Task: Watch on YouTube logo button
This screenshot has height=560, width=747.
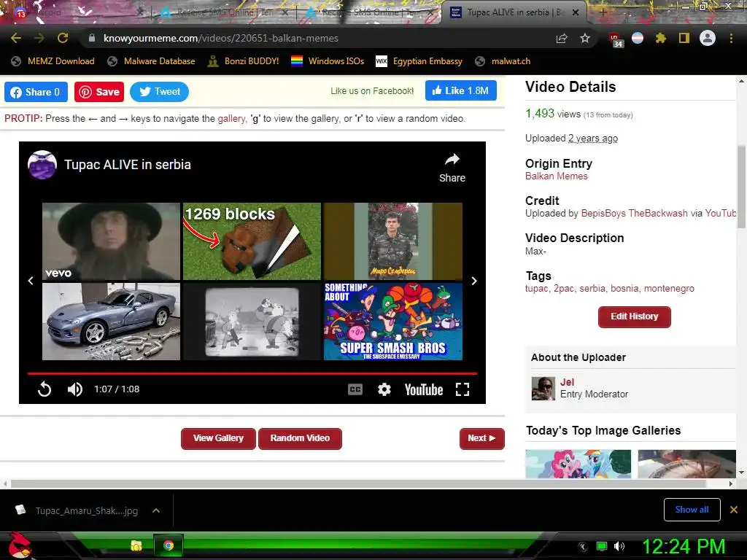Action: (x=424, y=390)
